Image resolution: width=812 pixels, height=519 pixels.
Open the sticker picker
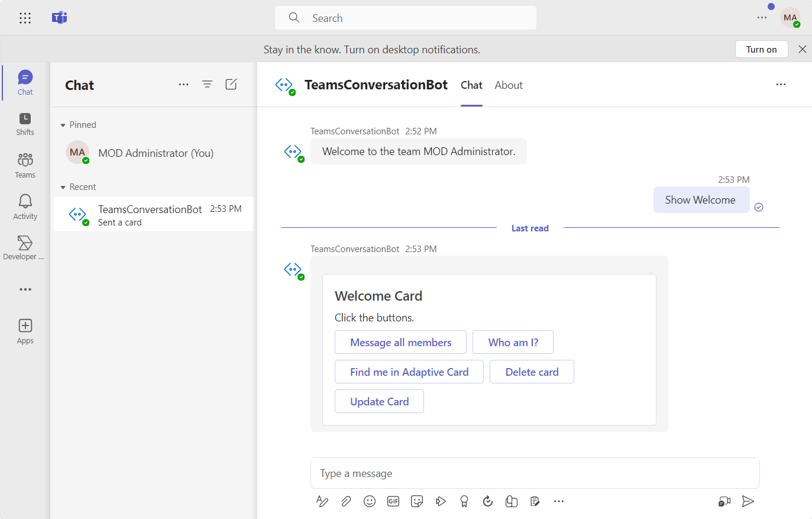pos(417,501)
